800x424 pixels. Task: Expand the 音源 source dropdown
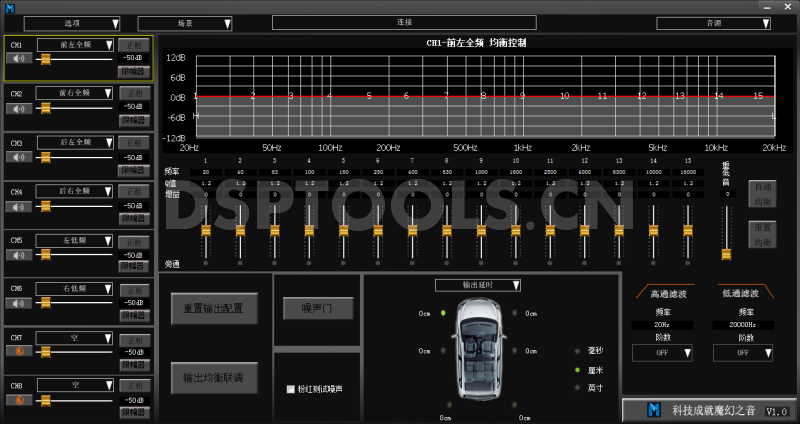[713, 23]
